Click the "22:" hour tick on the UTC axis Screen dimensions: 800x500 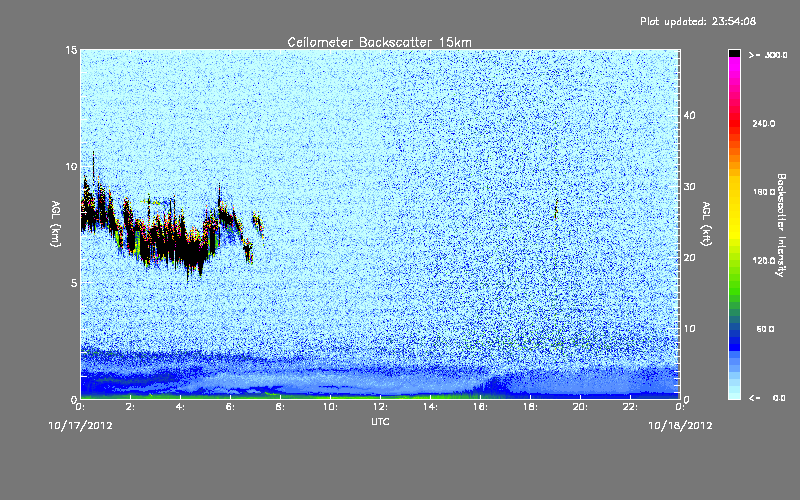(631, 407)
